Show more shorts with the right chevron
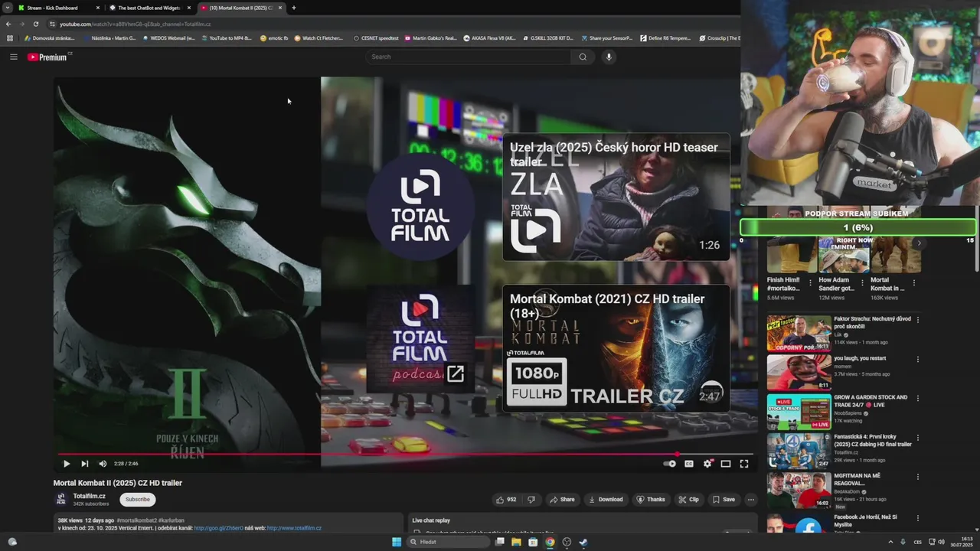Viewport: 980px width, 551px height. 919,243
